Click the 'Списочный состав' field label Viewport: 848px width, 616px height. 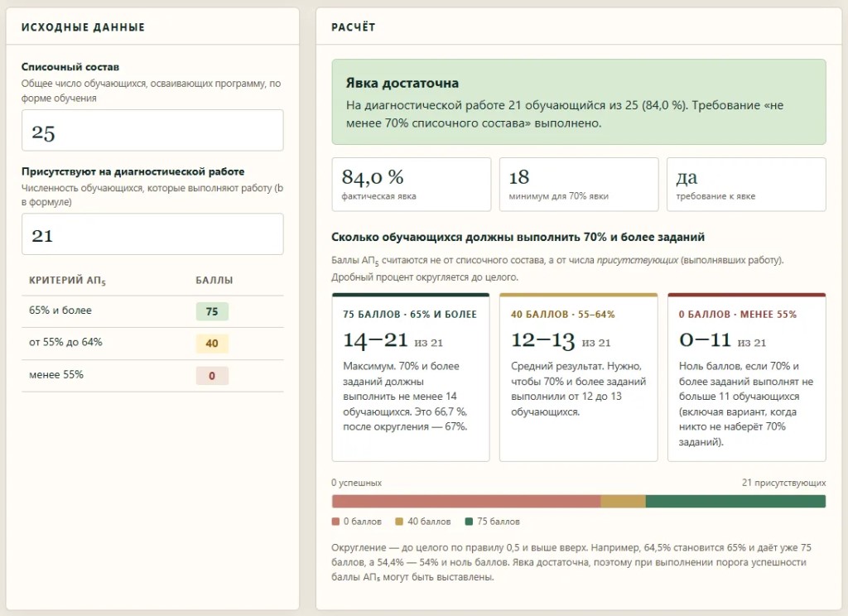[x=70, y=67]
